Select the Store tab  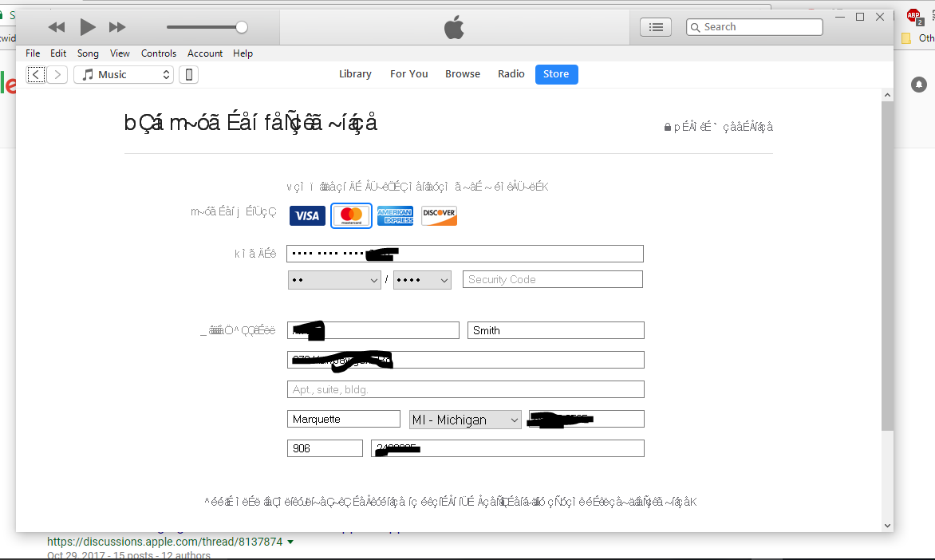pos(556,74)
